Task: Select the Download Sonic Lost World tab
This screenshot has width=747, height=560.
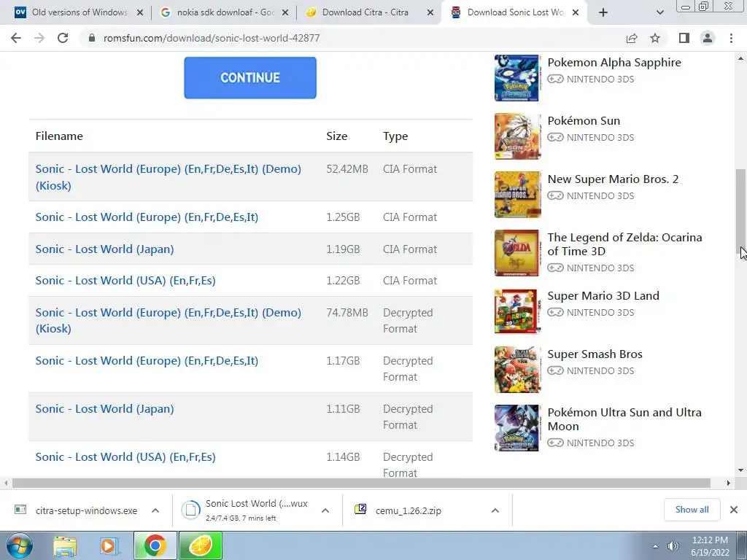Action: tap(514, 12)
